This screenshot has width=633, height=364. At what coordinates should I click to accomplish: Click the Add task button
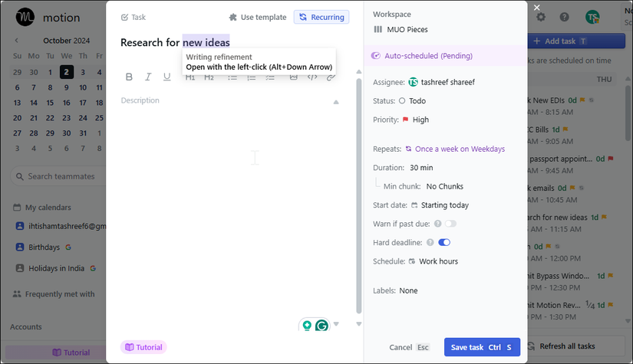click(576, 41)
